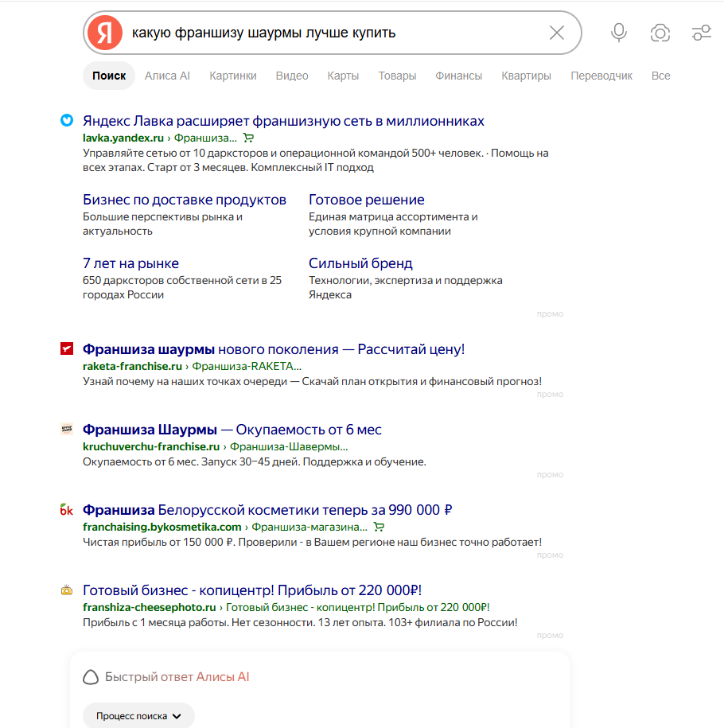The width and height of the screenshot is (724, 728).
Task: Switch to the Алиса AI tab
Action: 167,76
